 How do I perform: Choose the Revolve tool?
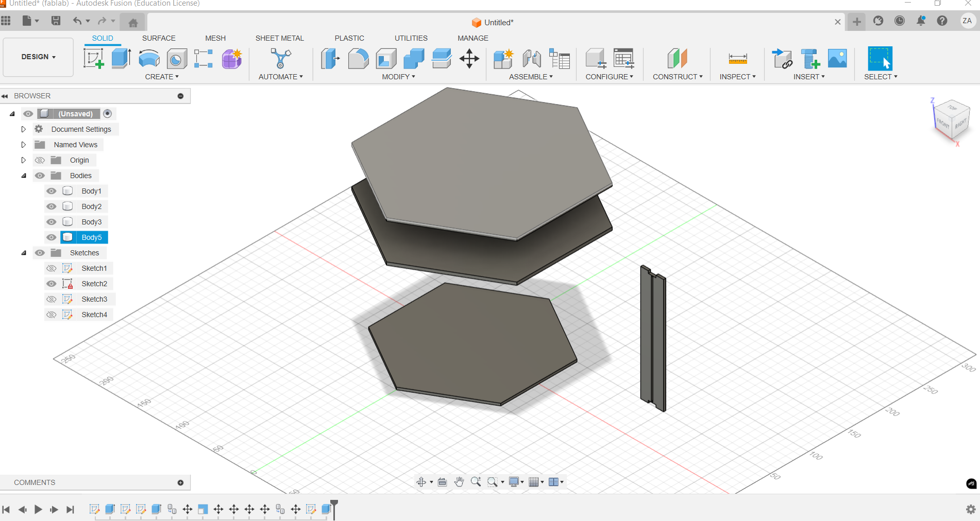149,59
